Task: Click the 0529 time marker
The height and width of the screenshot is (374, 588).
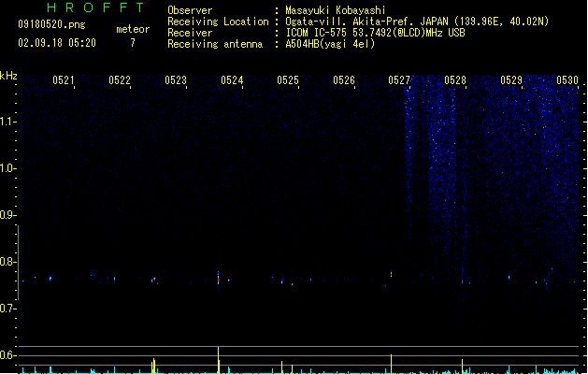Action: pyautogui.click(x=511, y=80)
